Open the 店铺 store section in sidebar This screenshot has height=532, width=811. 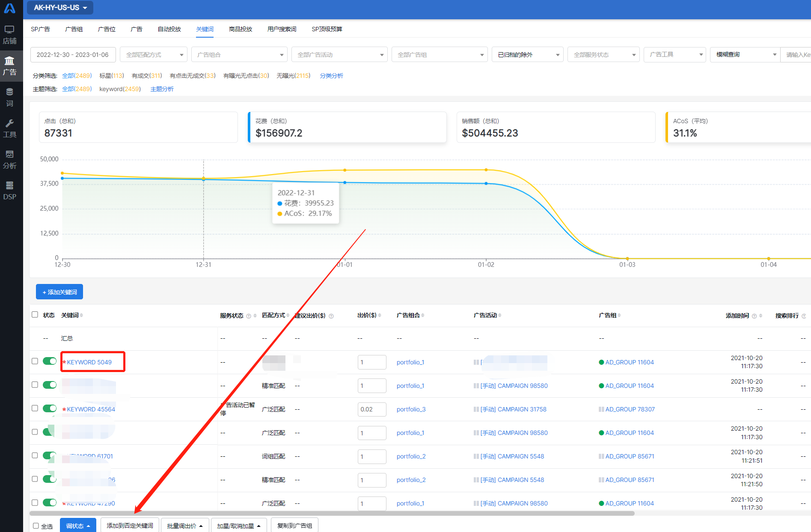9,35
